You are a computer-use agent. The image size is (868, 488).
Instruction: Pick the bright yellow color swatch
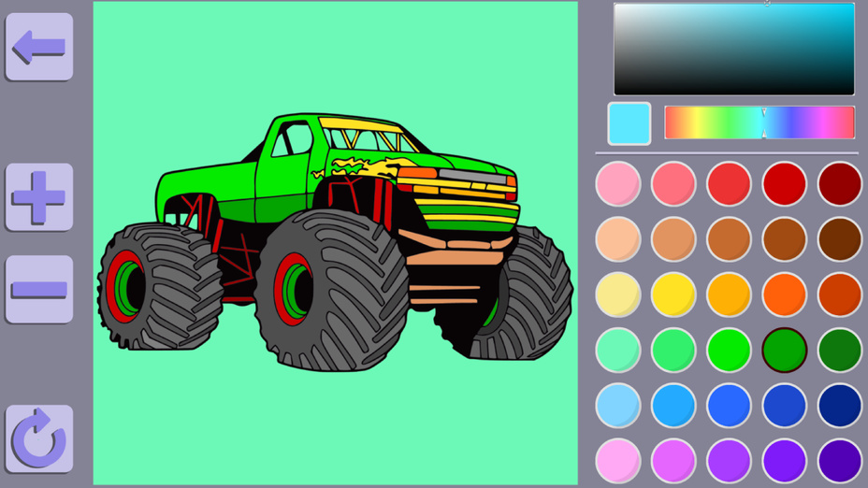coord(673,295)
